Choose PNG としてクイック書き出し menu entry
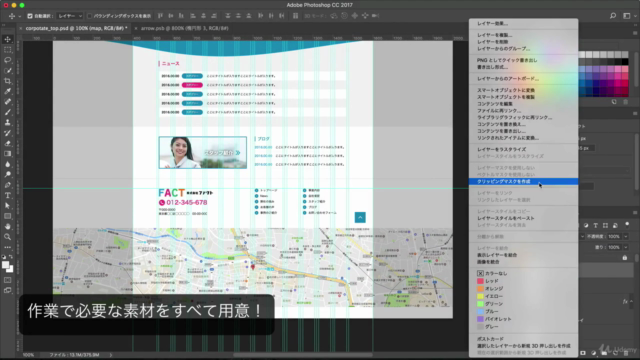 523,60
